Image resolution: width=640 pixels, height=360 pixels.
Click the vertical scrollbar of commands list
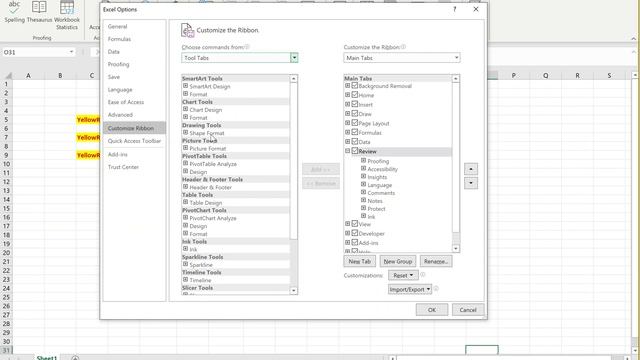coord(293,161)
